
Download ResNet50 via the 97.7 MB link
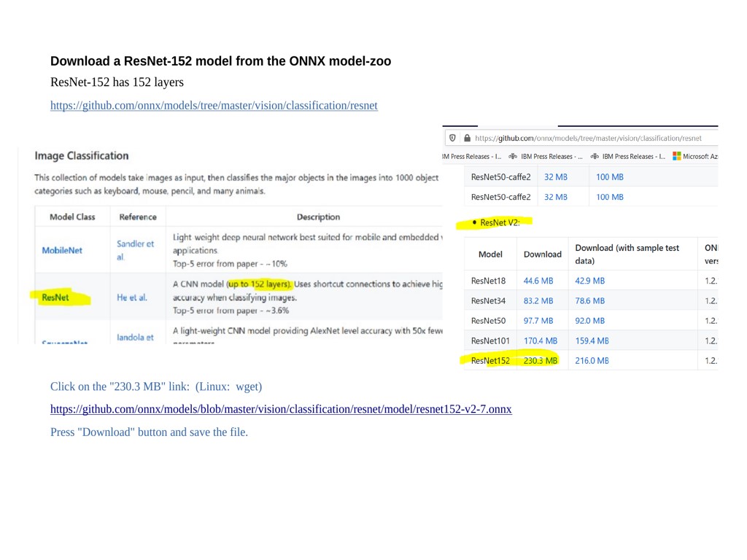point(538,321)
